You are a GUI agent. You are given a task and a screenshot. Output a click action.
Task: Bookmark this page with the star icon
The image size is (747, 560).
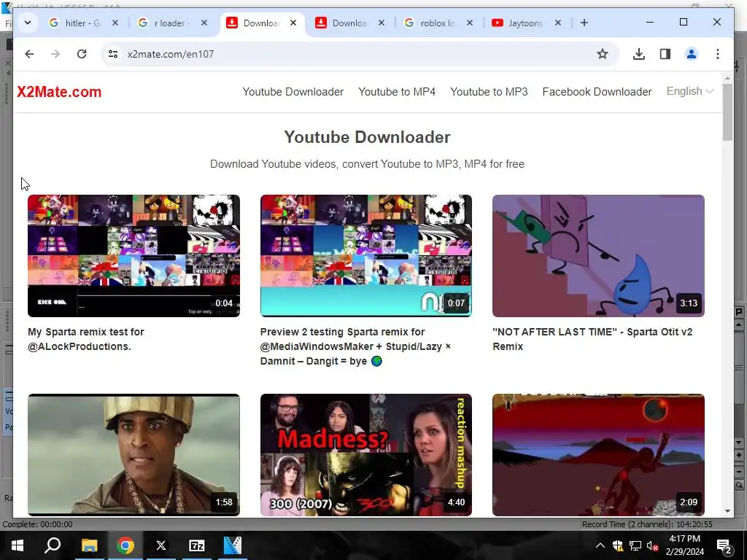point(602,54)
